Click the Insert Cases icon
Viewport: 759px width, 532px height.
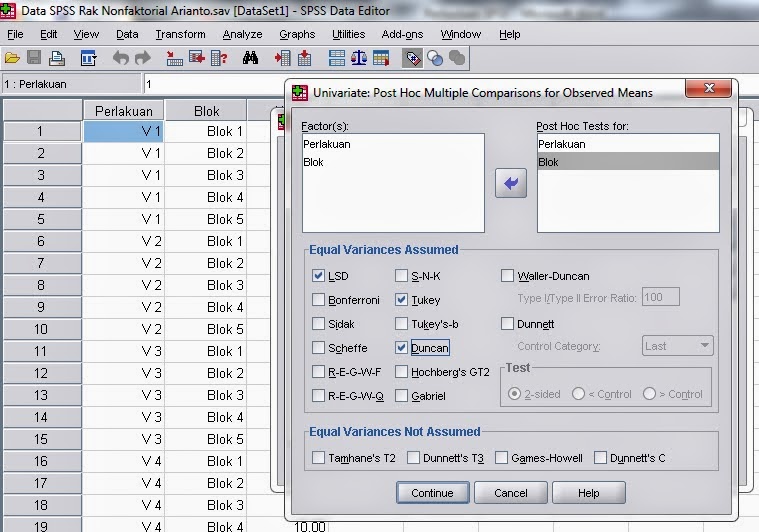click(282, 59)
